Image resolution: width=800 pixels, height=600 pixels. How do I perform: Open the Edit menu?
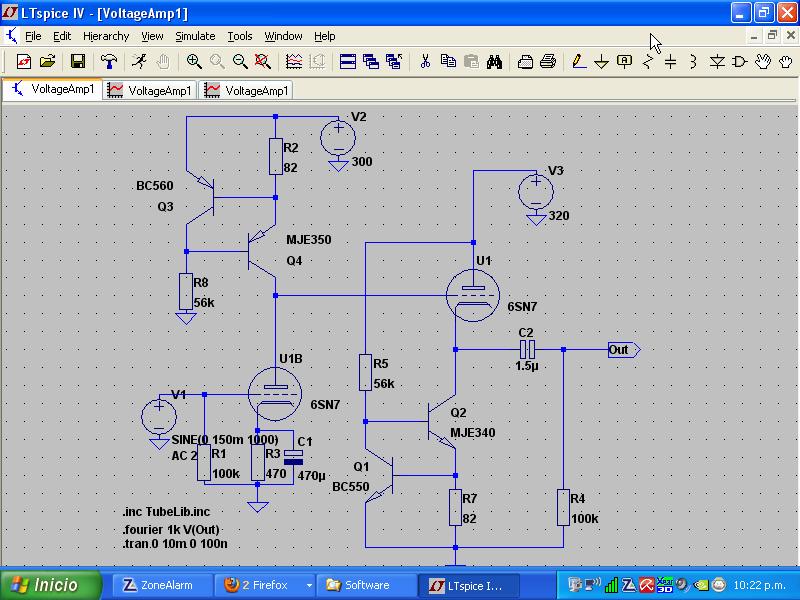[62, 36]
